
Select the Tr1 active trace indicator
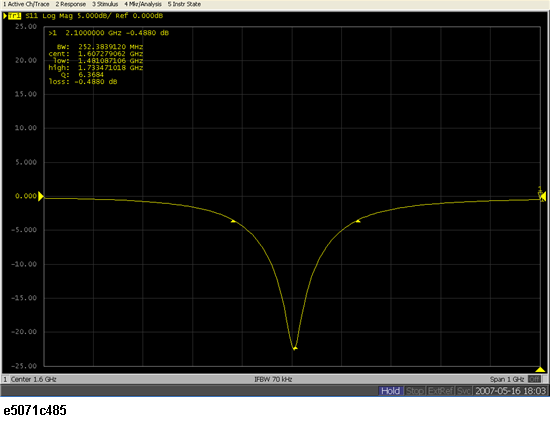pyautogui.click(x=14, y=16)
